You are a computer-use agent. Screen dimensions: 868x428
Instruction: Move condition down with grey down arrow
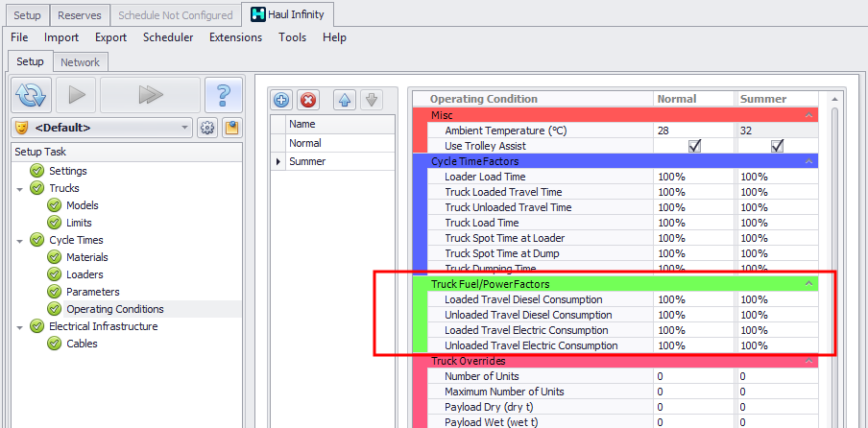pos(372,101)
